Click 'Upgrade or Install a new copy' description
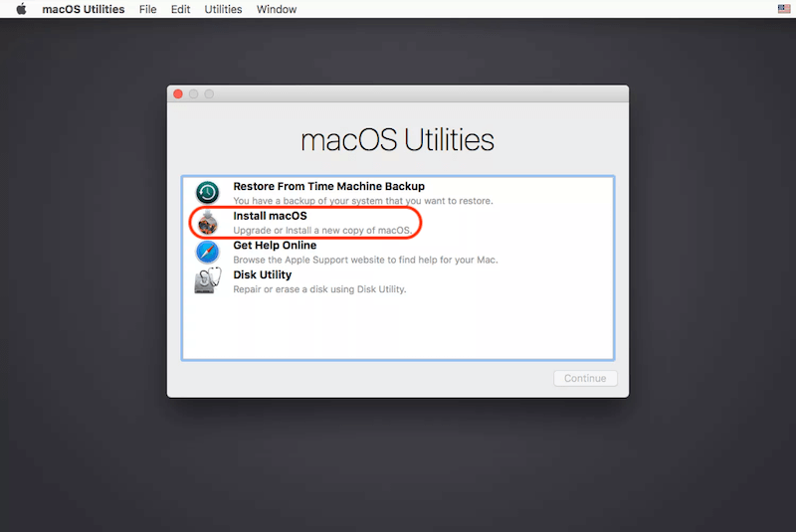Image resolution: width=796 pixels, height=532 pixels. pyautogui.click(x=322, y=231)
